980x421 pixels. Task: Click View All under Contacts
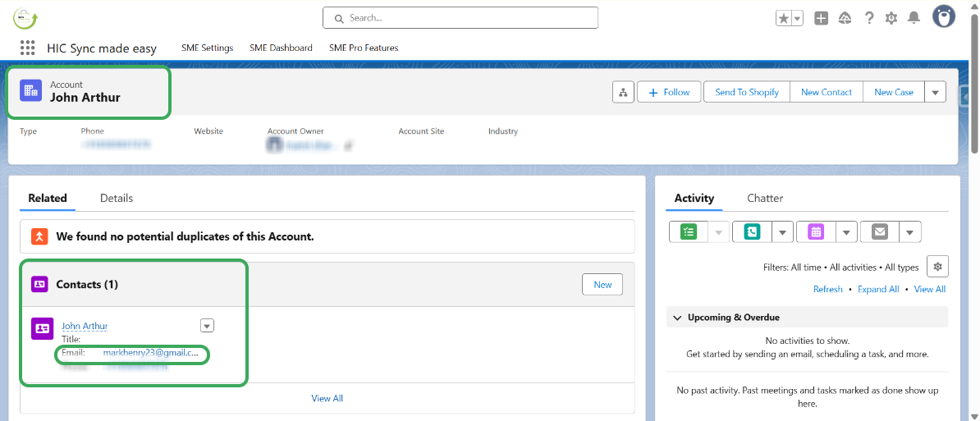pos(327,398)
